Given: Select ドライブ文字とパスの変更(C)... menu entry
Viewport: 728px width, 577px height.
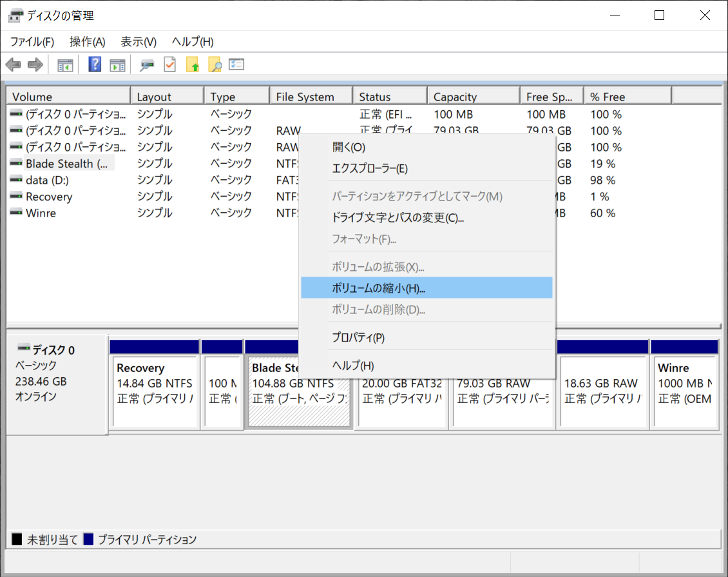Looking at the screenshot, I should pyautogui.click(x=426, y=218).
